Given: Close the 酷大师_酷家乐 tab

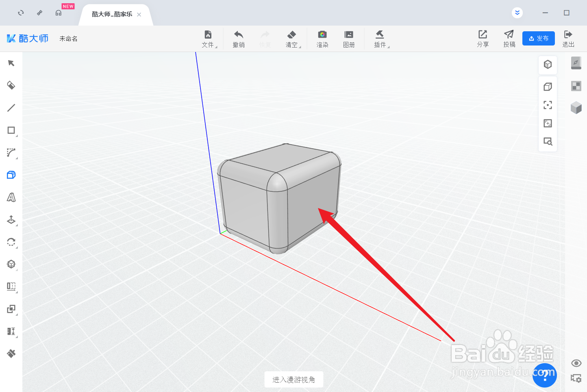Looking at the screenshot, I should tap(139, 15).
